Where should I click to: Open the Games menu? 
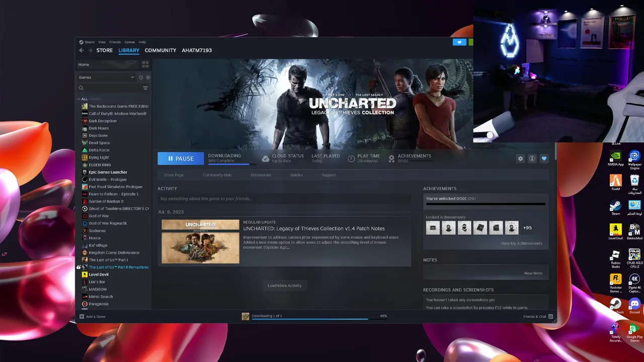click(129, 42)
